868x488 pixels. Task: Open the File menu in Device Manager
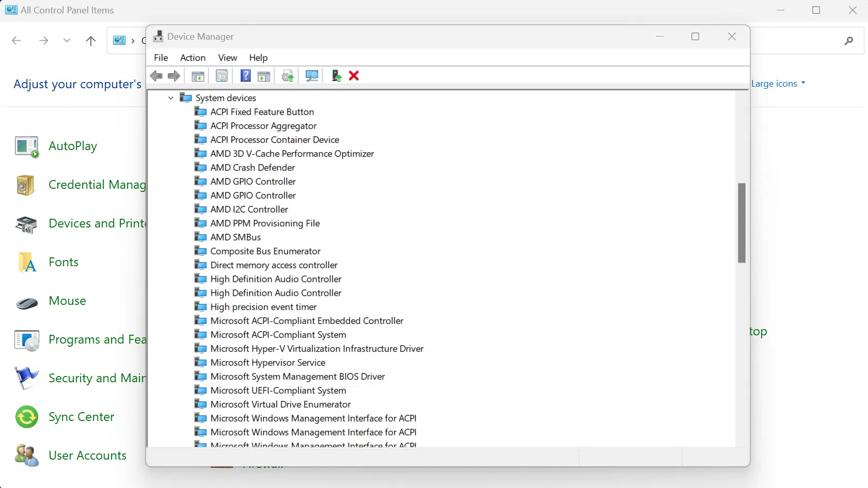tap(161, 58)
